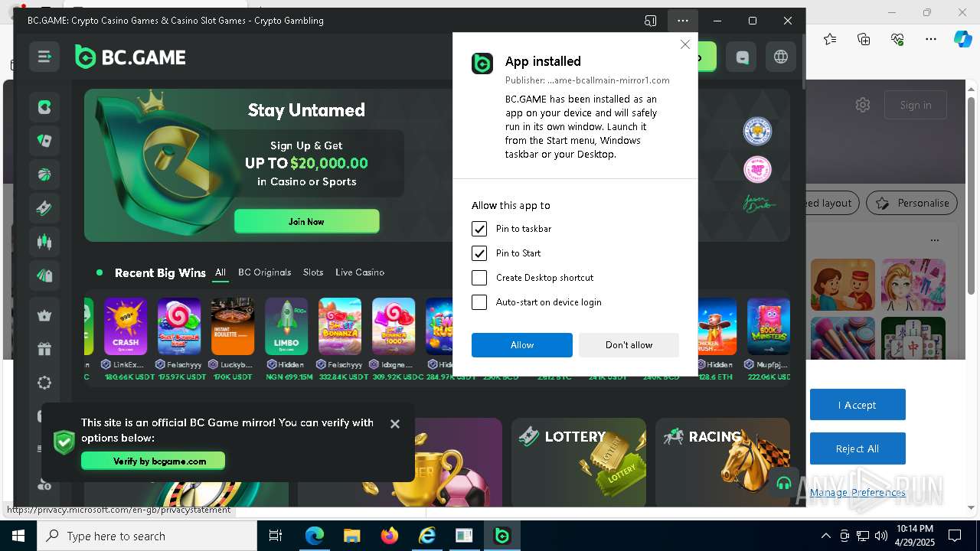
Task: Open the volume control in system tray
Action: 880,536
